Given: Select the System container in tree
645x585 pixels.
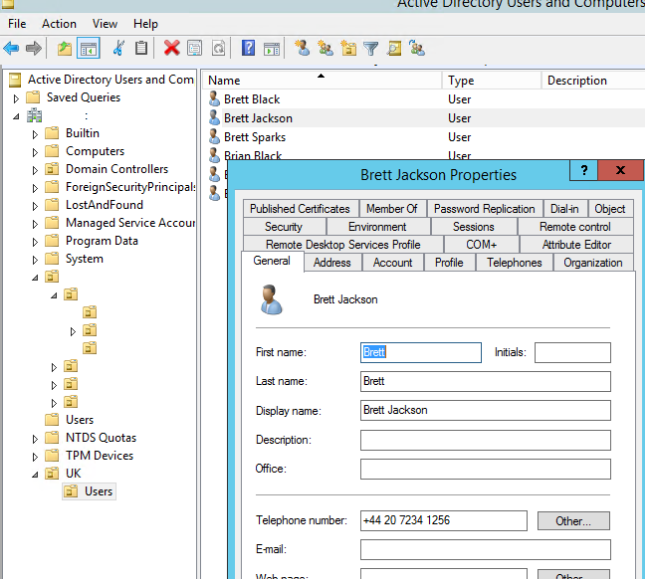Looking at the screenshot, I should click(x=84, y=259).
